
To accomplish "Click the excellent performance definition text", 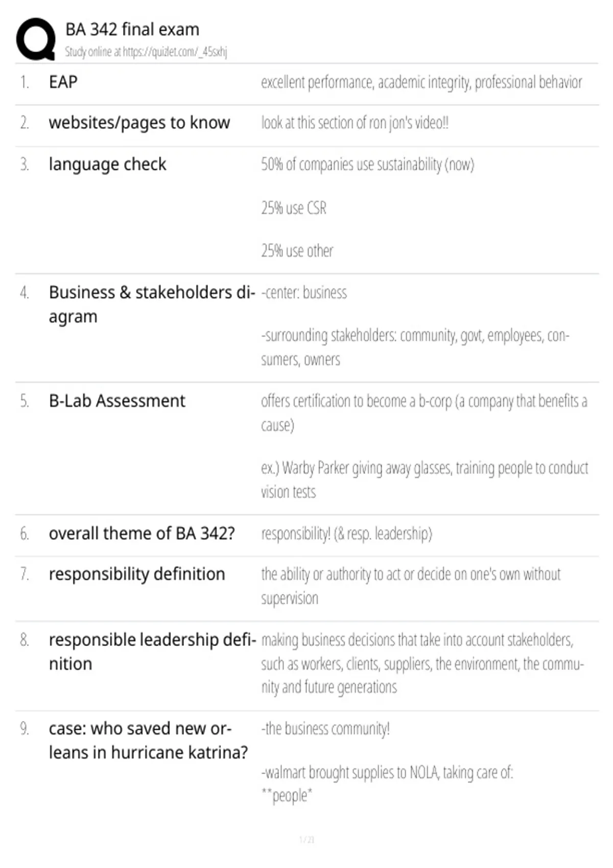I will (x=421, y=82).
